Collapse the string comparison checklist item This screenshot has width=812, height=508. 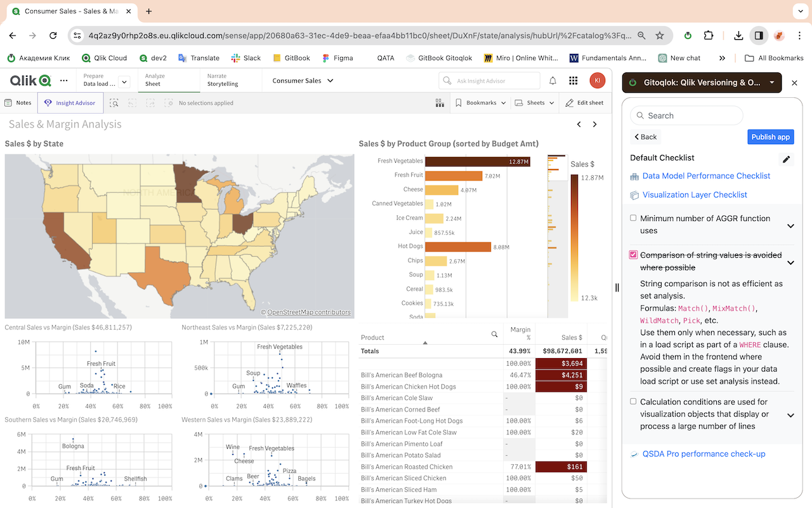(x=790, y=263)
